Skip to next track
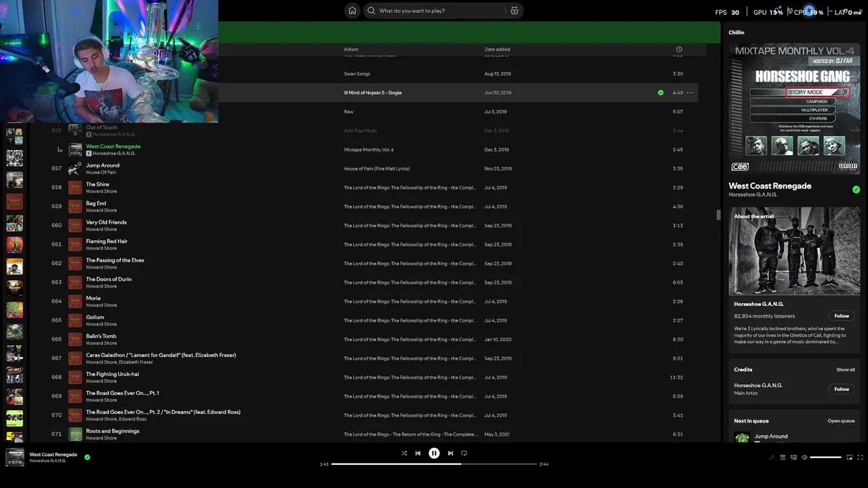This screenshot has height=488, width=868. [450, 453]
